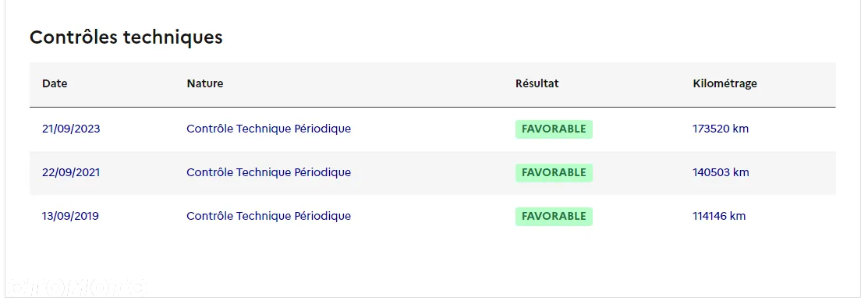The image size is (868, 304).
Task: Click the Kilométrage column header
Action: point(725,84)
